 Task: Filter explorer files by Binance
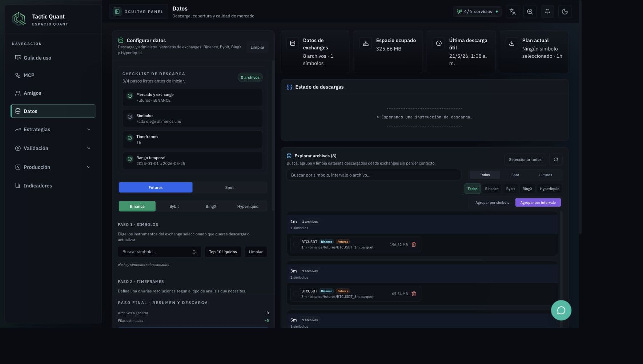(x=492, y=189)
